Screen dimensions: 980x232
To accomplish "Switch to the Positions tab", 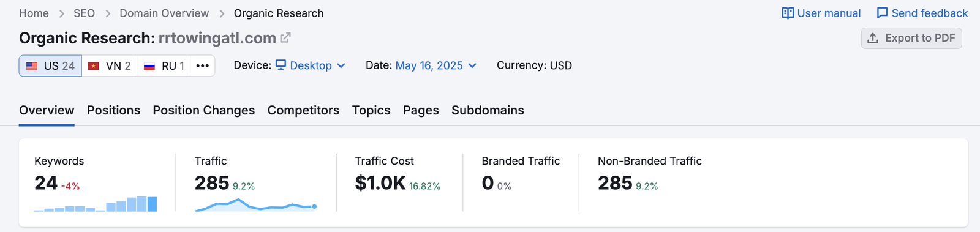I will [x=113, y=110].
